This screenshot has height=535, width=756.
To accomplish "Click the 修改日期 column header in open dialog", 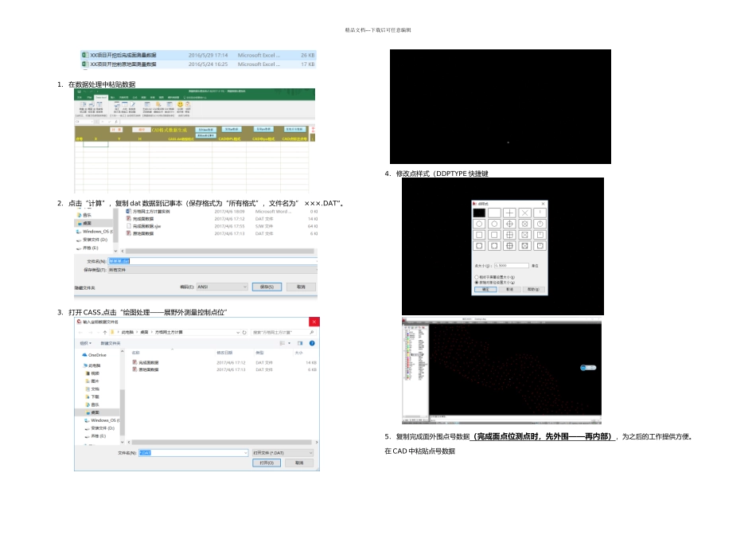I will click(224, 353).
